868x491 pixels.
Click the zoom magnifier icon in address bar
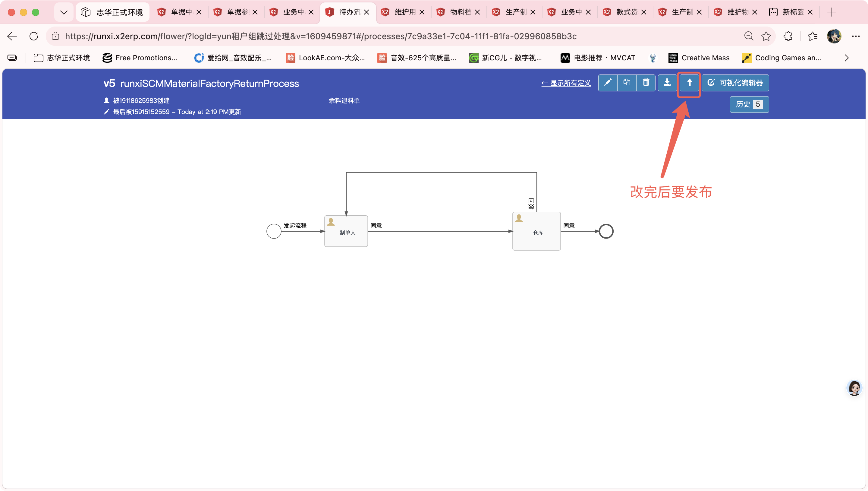click(748, 36)
